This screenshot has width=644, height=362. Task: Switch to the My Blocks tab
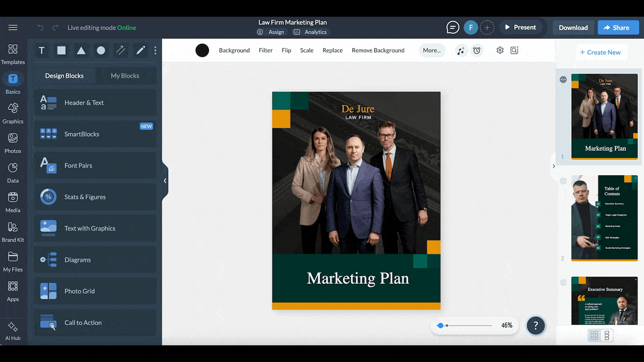(x=125, y=76)
